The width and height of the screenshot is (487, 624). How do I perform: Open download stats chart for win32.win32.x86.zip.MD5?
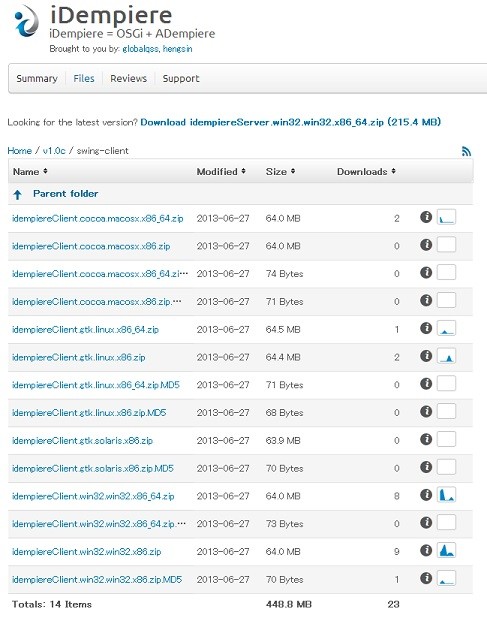[x=446, y=578]
